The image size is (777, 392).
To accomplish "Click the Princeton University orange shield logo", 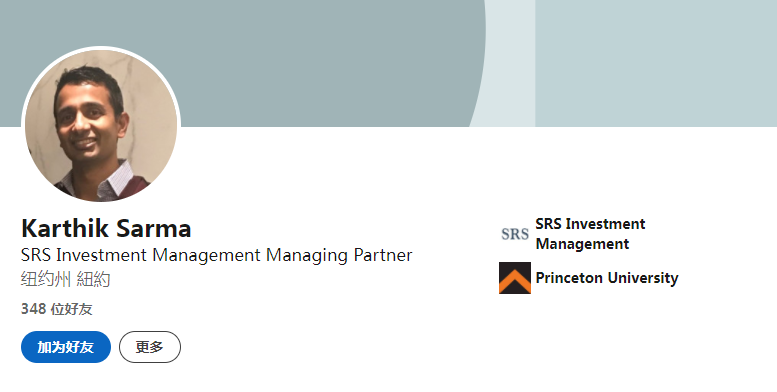I will pos(515,278).
